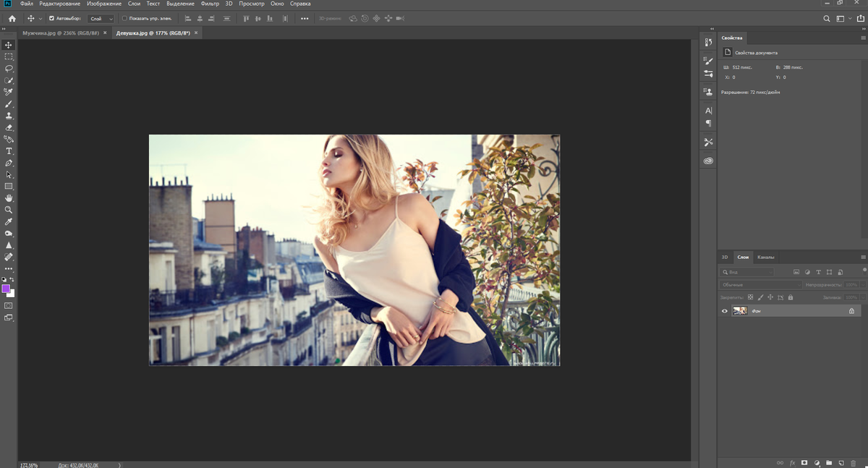The height and width of the screenshot is (468, 868).
Task: Select the Horizontal Type tool
Action: tap(9, 151)
